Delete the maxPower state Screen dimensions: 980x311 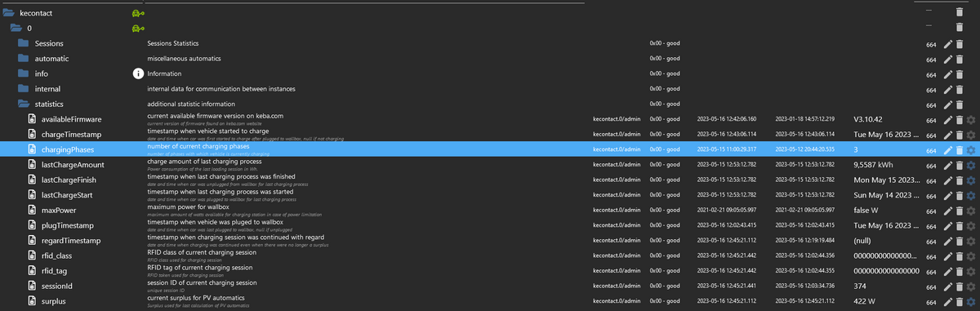tap(959, 211)
